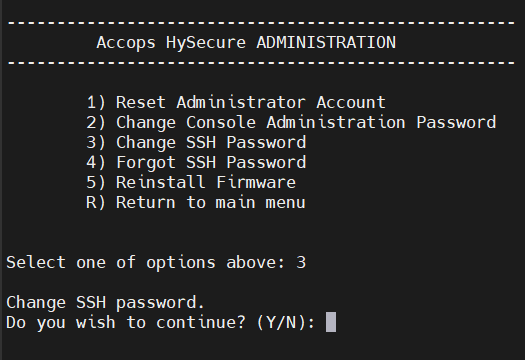This screenshot has height=360, width=525.
Task: Click the "5)" option number
Action: point(96,183)
